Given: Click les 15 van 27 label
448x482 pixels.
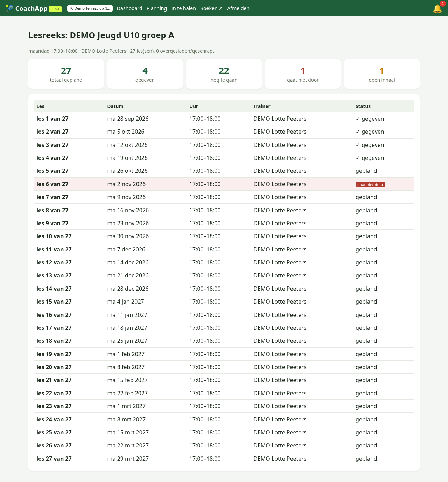Looking at the screenshot, I should (54, 302).
